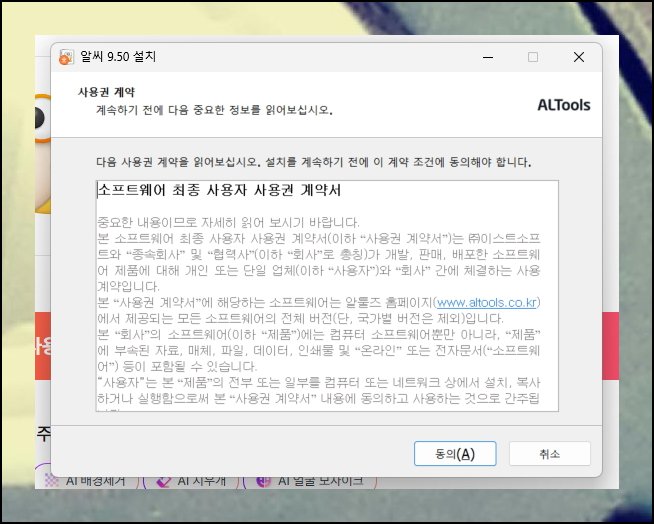The height and width of the screenshot is (524, 654).
Task: Close the 알씨 9.50 설치 window
Action: click(x=579, y=57)
